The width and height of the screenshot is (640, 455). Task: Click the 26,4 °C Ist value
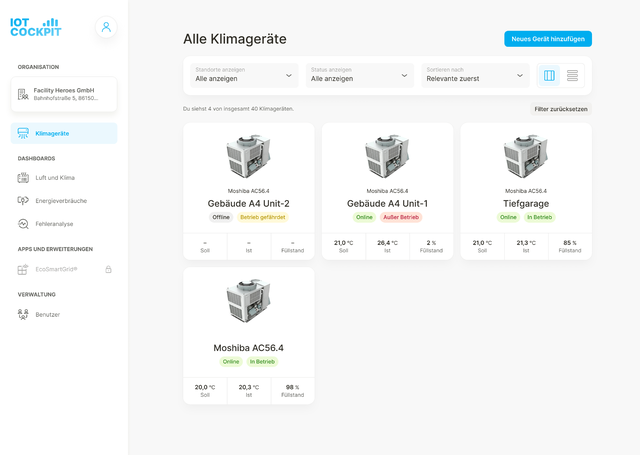387,243
